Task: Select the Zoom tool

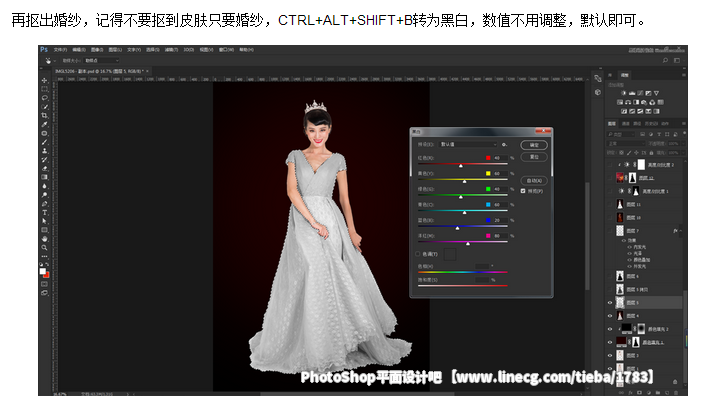Action: pyautogui.click(x=44, y=248)
